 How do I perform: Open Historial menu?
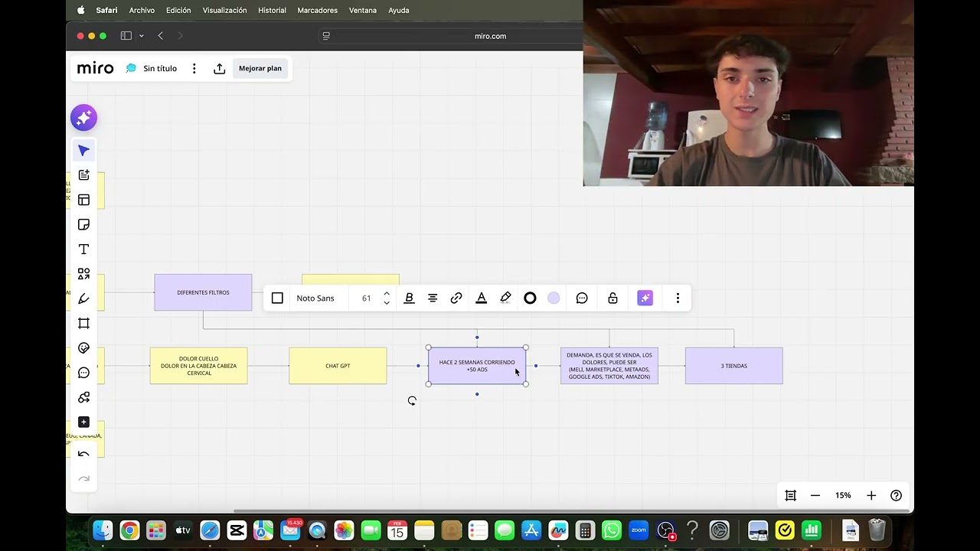tap(272, 10)
